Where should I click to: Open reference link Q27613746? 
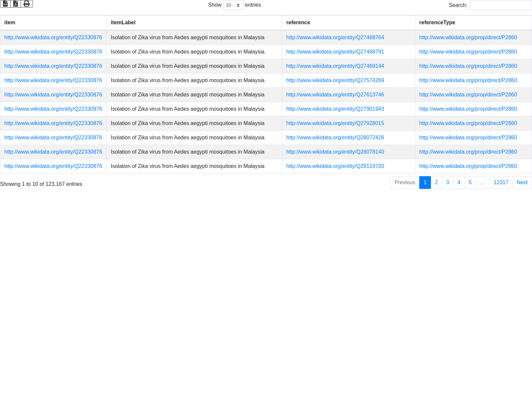point(335,95)
